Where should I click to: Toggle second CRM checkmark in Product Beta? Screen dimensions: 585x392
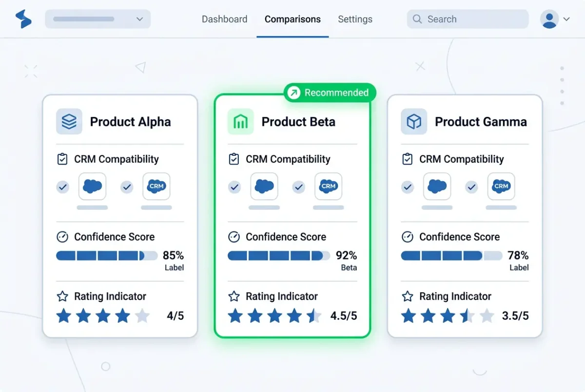[298, 187]
